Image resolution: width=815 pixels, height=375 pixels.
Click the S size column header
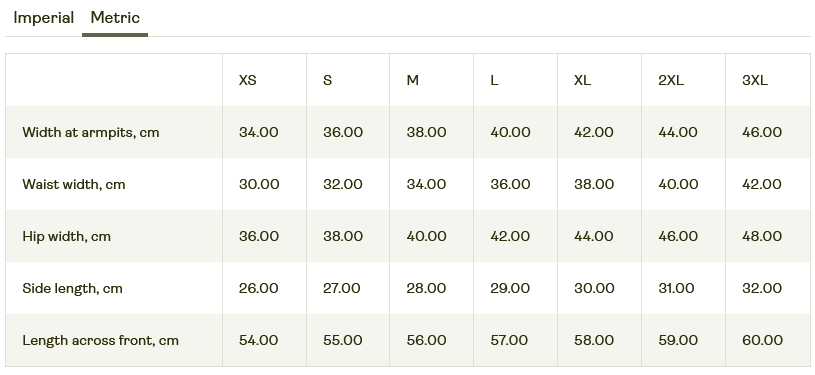[x=327, y=80]
